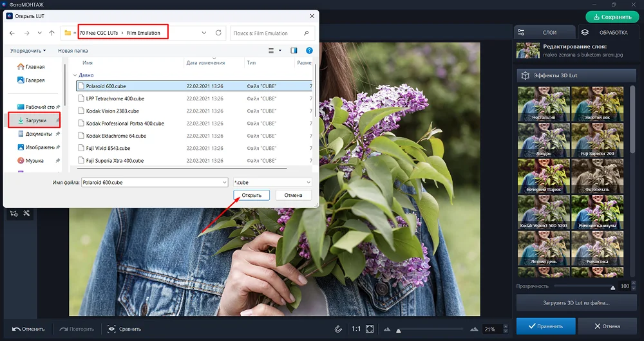
Task: Click search field in Film Emulation
Action: tap(272, 33)
